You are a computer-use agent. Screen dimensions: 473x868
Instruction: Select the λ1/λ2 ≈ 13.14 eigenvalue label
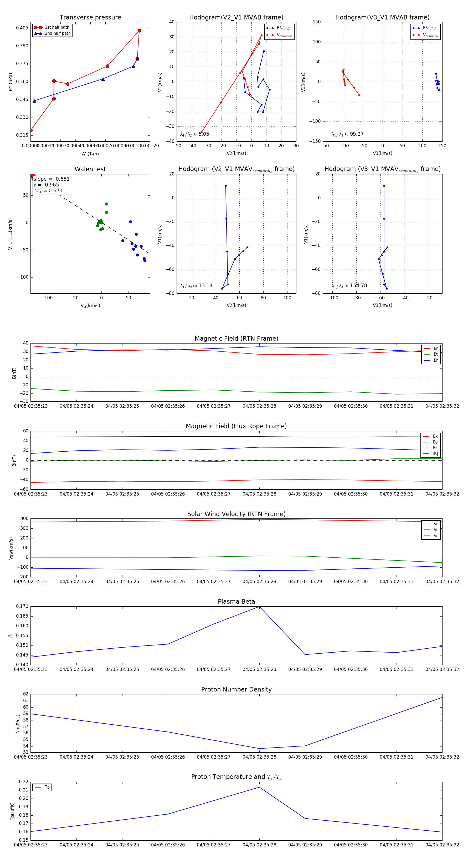196,286
